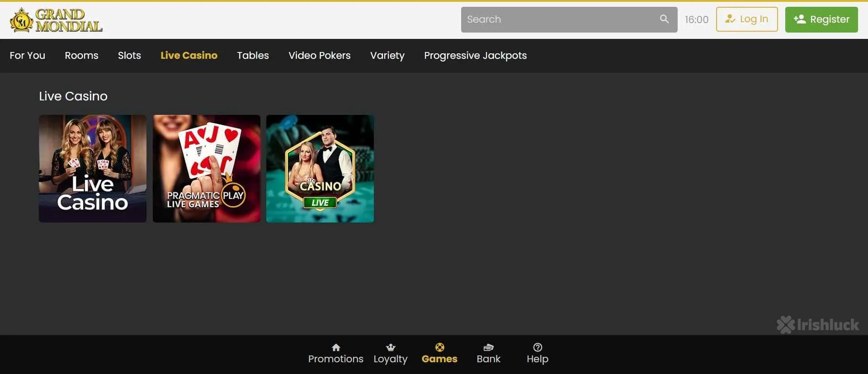This screenshot has width=868, height=374.
Task: Click the Bank cards icon
Action: click(488, 347)
